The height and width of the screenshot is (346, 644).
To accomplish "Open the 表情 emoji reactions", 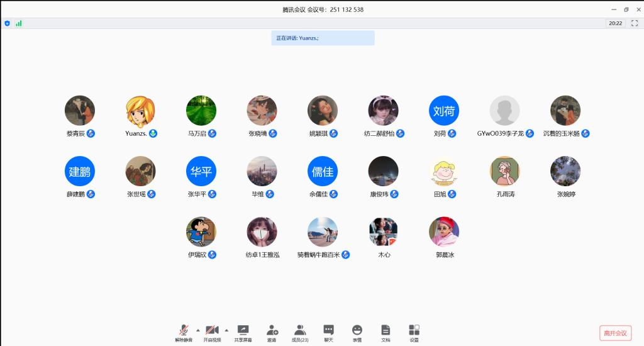I will [x=357, y=332].
